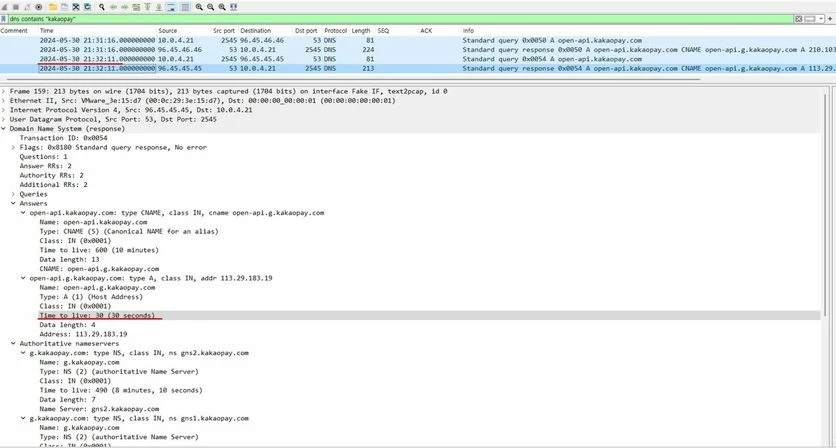Screen dimensions: 836x448
Task: Close this capture file
Action: click(76, 7)
